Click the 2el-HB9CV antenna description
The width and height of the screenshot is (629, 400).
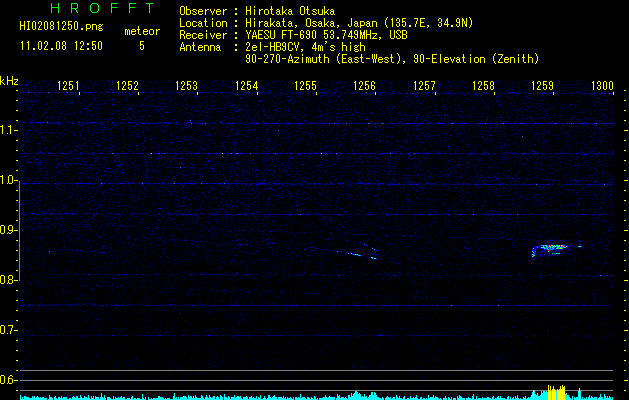[x=305, y=47]
